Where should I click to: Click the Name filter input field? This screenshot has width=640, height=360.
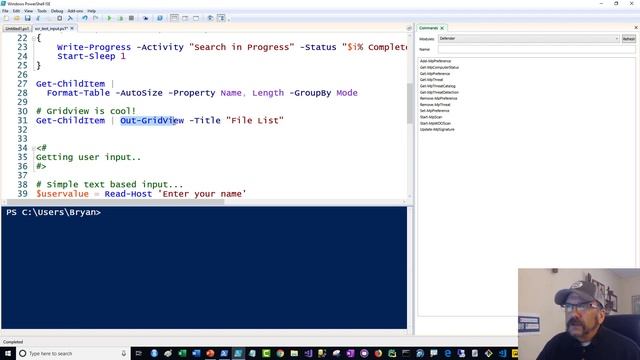(537, 49)
